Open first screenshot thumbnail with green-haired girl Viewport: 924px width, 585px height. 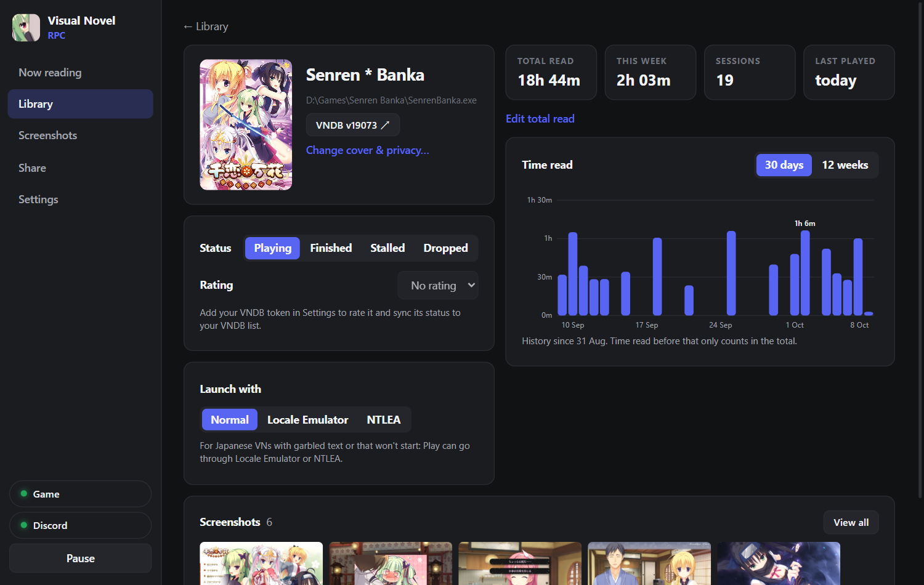(x=261, y=563)
